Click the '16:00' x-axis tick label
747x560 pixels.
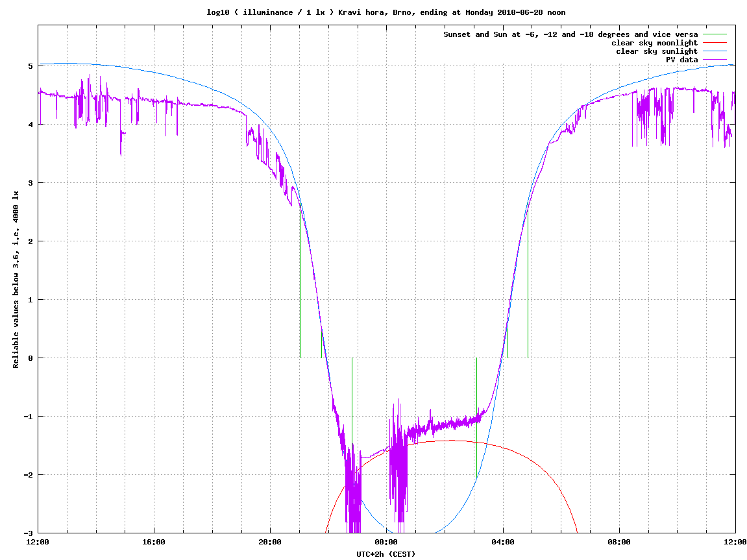click(x=154, y=542)
